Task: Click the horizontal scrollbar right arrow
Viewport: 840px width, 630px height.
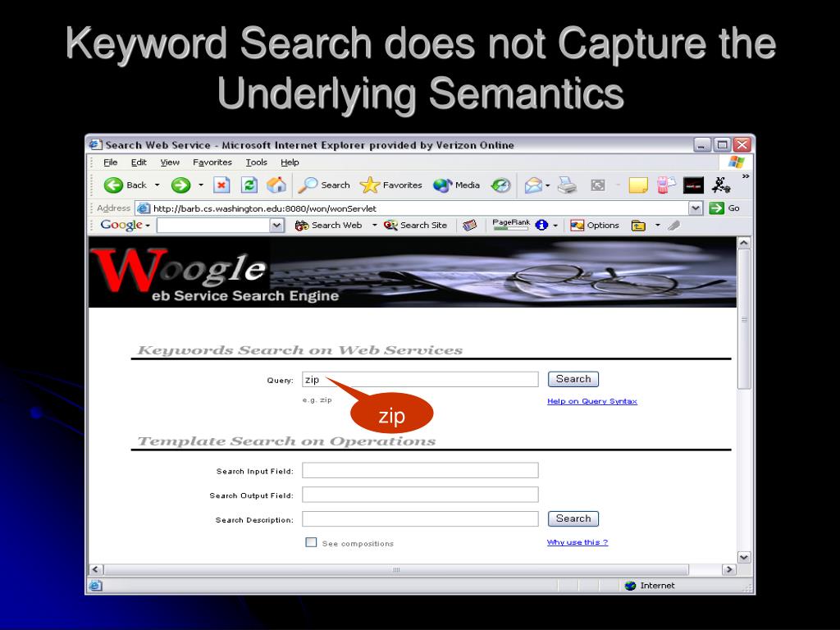Action: pyautogui.click(x=729, y=569)
